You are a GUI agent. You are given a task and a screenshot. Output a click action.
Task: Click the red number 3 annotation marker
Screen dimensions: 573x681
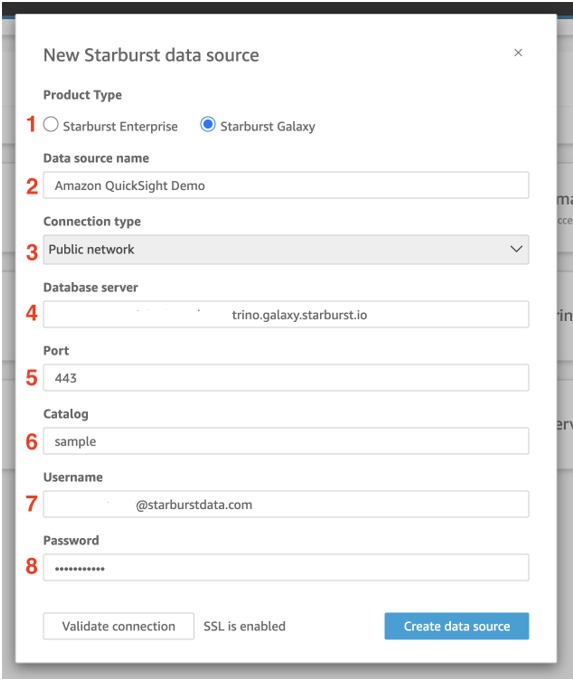(x=32, y=252)
